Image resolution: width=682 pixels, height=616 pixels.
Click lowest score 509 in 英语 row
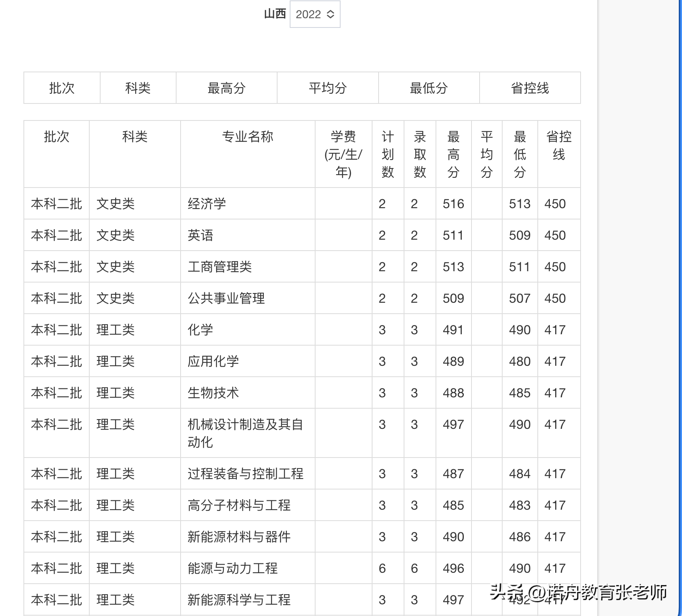point(520,235)
